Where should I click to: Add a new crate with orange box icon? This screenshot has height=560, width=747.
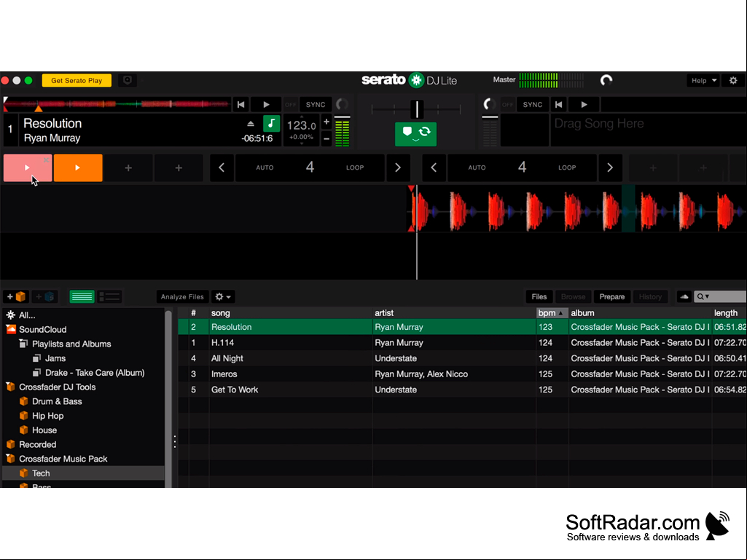(17, 296)
